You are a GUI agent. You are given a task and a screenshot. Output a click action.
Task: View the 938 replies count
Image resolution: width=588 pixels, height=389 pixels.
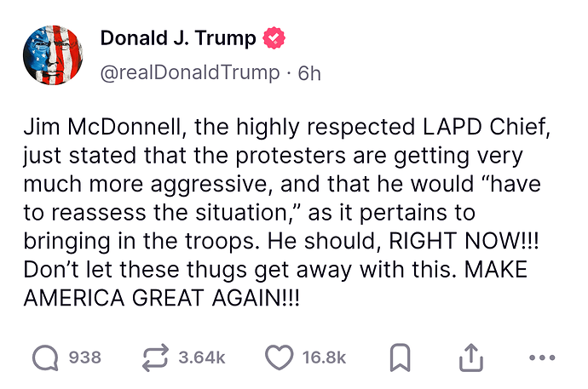coord(85,358)
